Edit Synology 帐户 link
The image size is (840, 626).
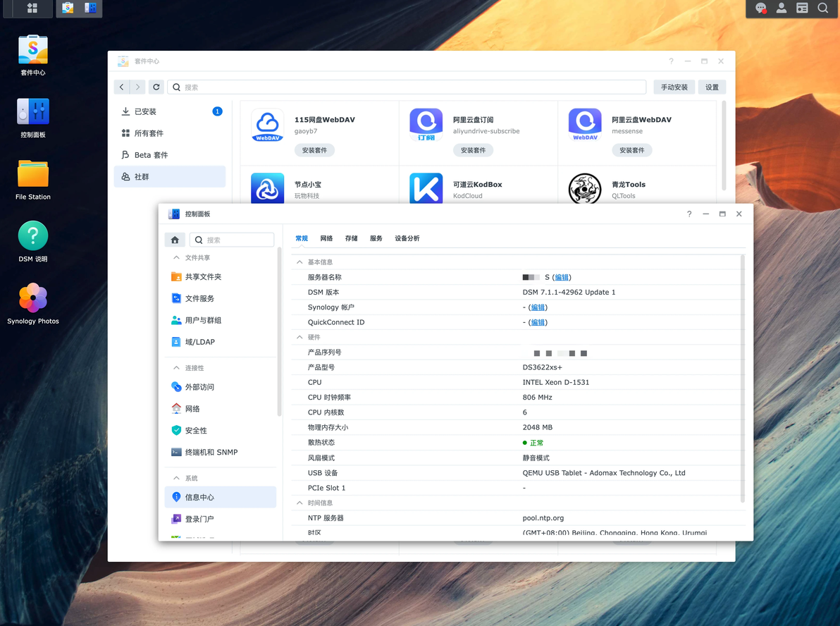tap(538, 307)
